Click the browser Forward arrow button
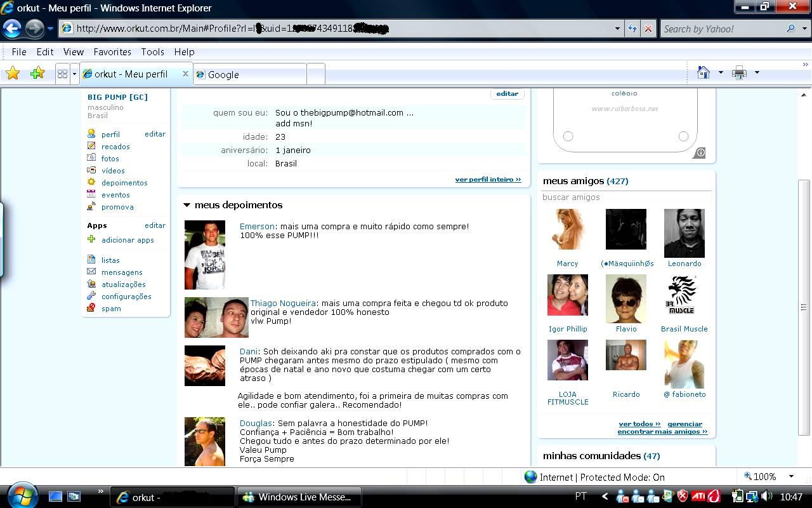 coord(34,29)
